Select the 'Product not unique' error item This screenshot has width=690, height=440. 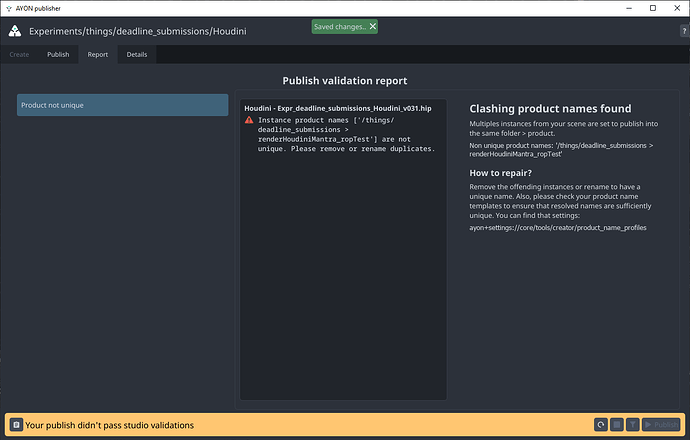pos(122,105)
